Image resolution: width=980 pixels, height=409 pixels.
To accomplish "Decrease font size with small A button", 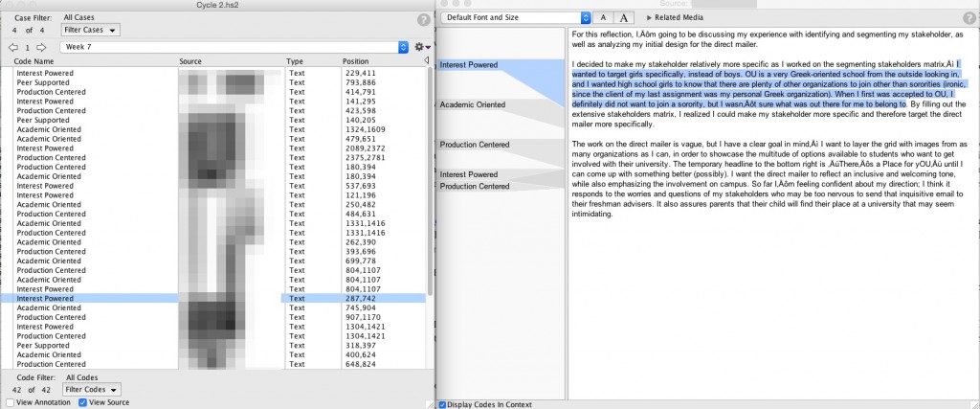I will [x=603, y=17].
